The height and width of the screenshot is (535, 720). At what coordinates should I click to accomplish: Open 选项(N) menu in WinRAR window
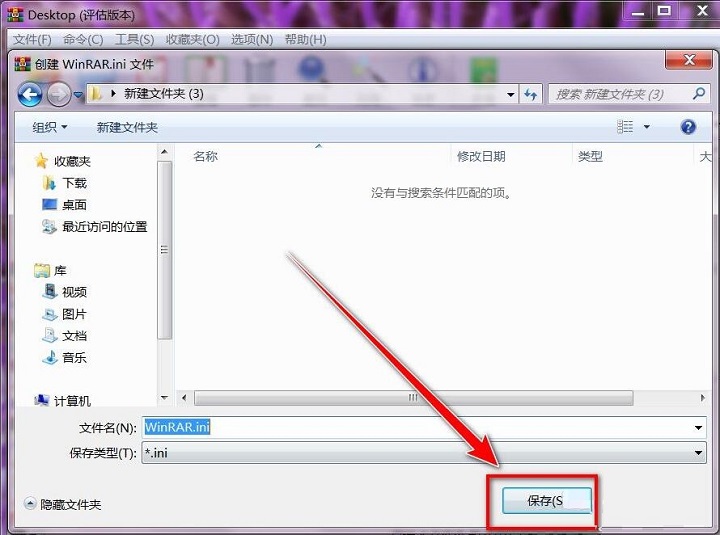click(x=252, y=39)
